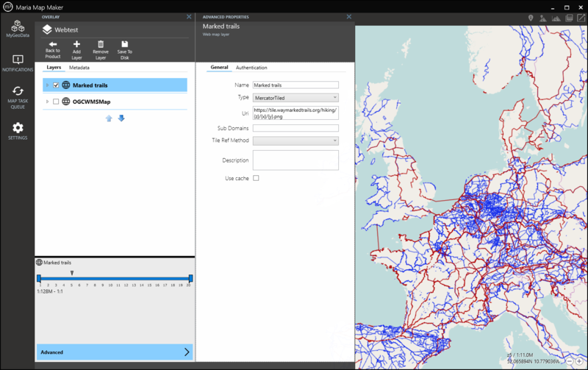Open the Type dropdown MercatorTiled
The height and width of the screenshot is (370, 588).
[295, 98]
